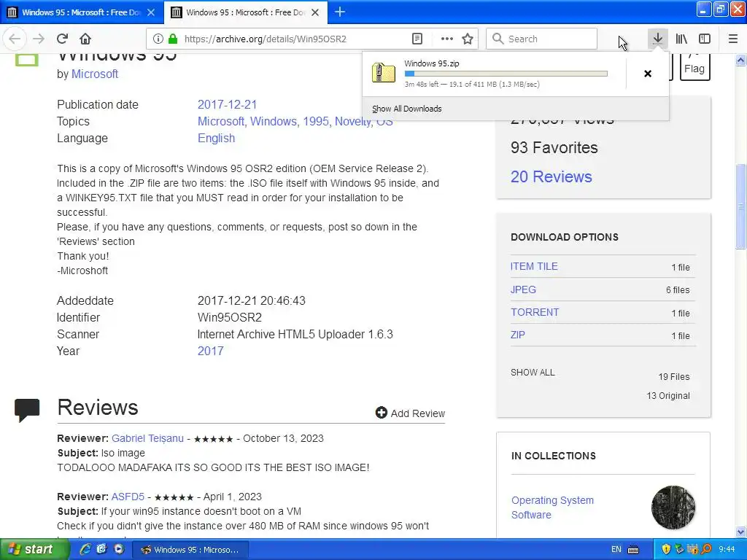Open the Firefox hamburger menu
The width and height of the screenshot is (747, 560).
click(733, 39)
